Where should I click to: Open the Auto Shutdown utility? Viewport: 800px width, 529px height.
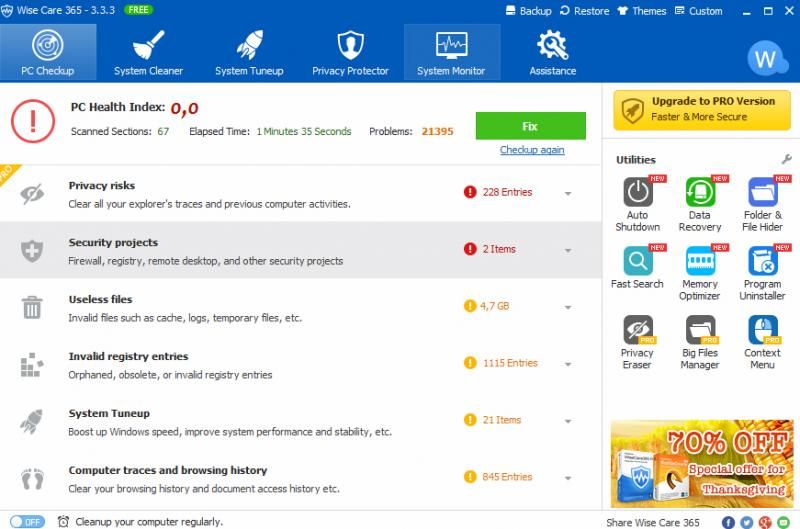pos(638,194)
